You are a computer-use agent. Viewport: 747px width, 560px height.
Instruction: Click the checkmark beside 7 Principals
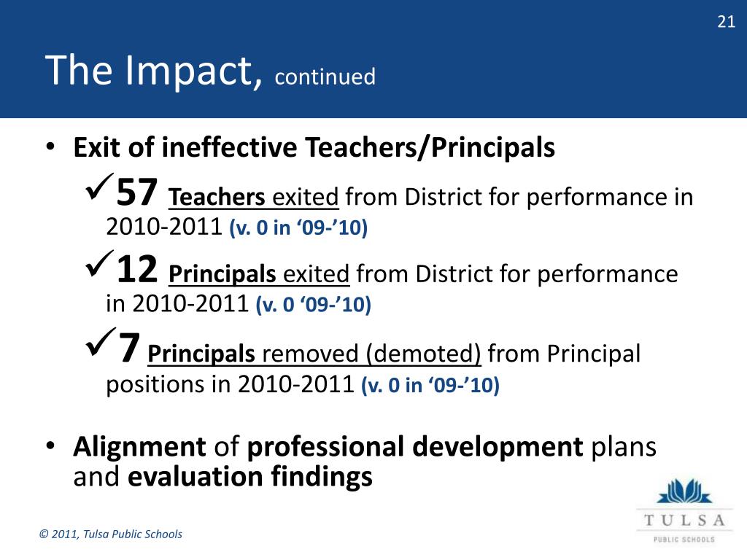tap(101, 341)
